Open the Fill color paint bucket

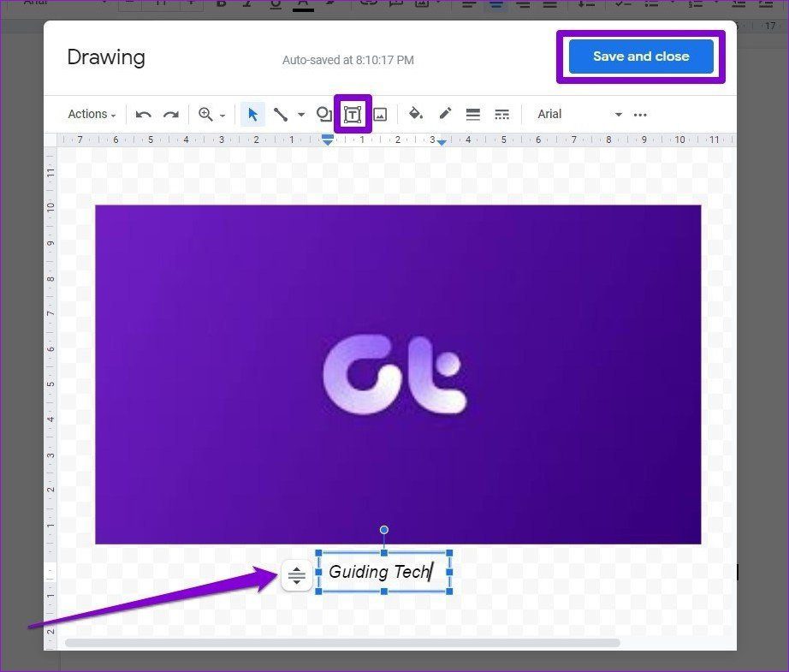(415, 114)
